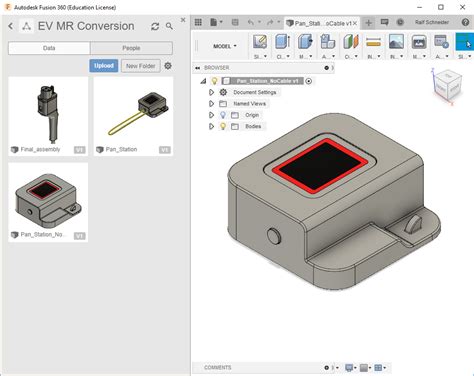Open the MODEL workspace dropdown
This screenshot has width=474, height=376.
(x=225, y=46)
